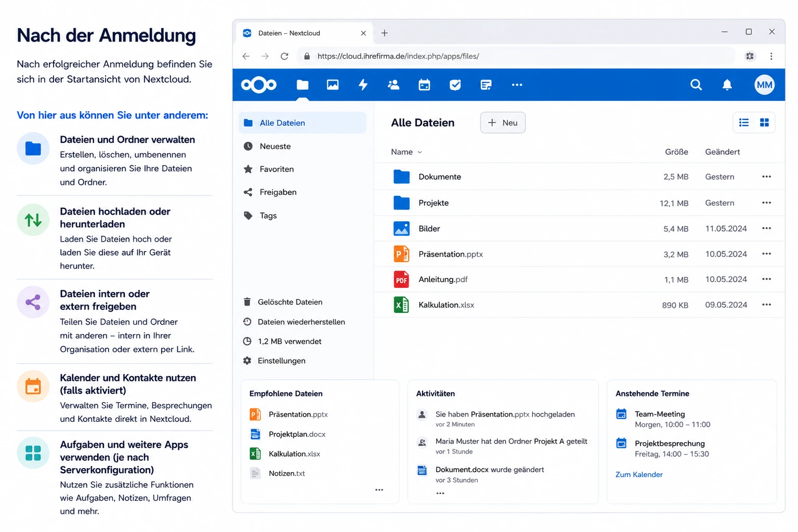The width and height of the screenshot is (798, 532).
Task: Open the Tasks checkmark icon
Action: 455,85
